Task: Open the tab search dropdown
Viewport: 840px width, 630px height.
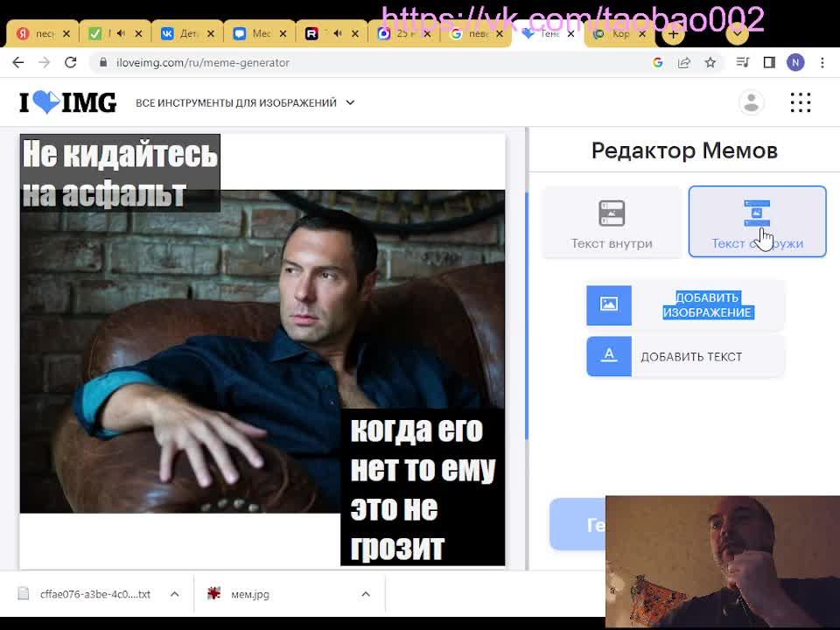Action: (x=737, y=33)
